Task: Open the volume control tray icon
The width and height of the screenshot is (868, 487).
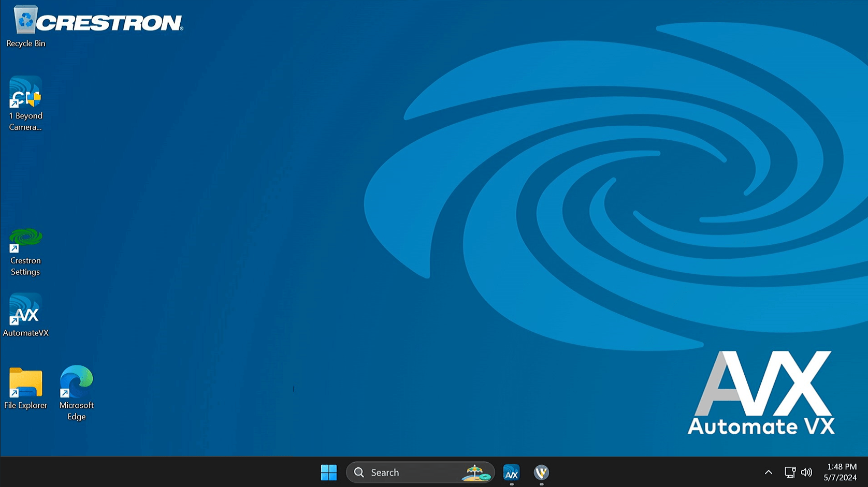Action: 806,473
